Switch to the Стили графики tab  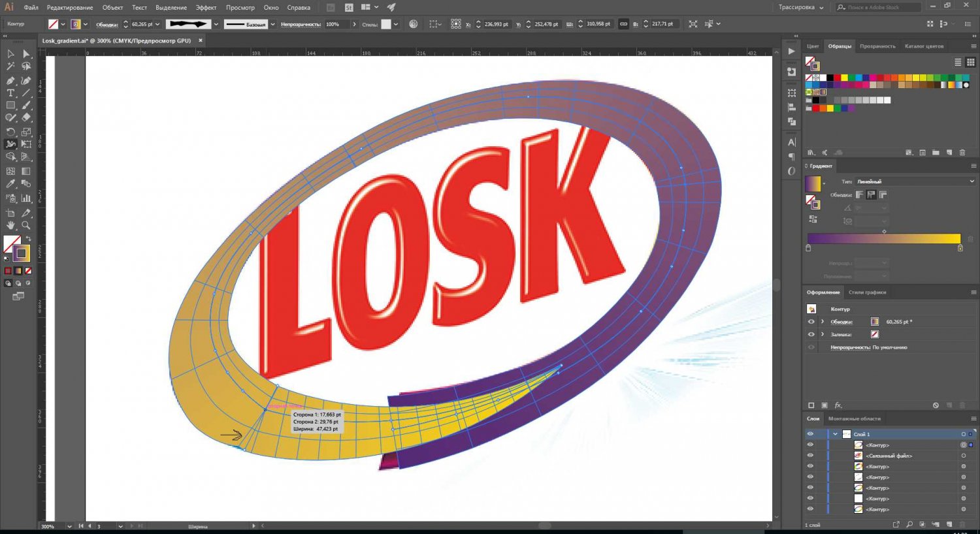coord(867,292)
